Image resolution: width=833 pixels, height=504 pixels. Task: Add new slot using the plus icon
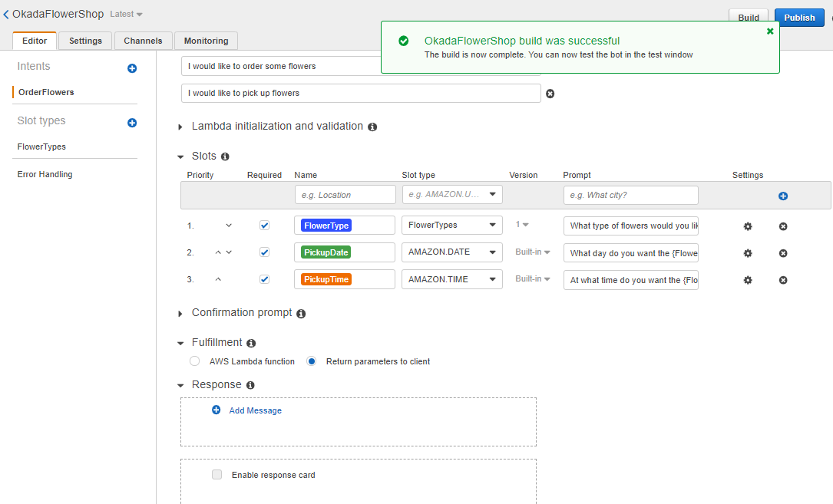[x=783, y=196]
